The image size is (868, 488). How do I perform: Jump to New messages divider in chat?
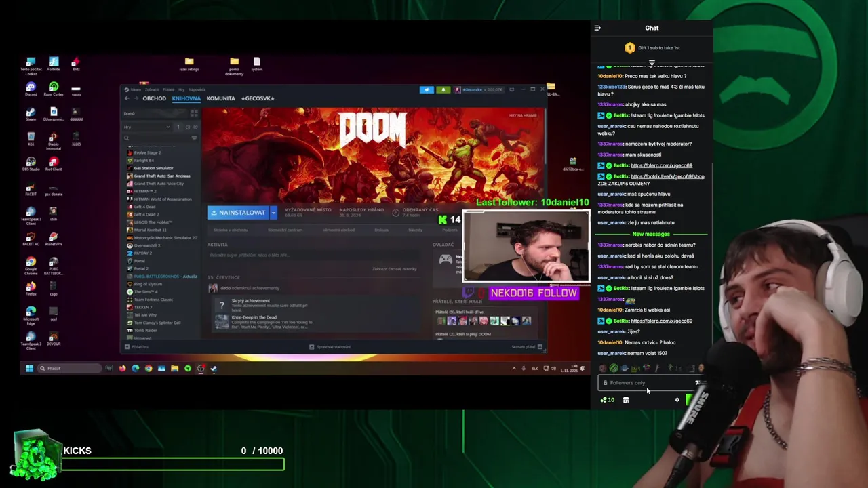tap(651, 234)
